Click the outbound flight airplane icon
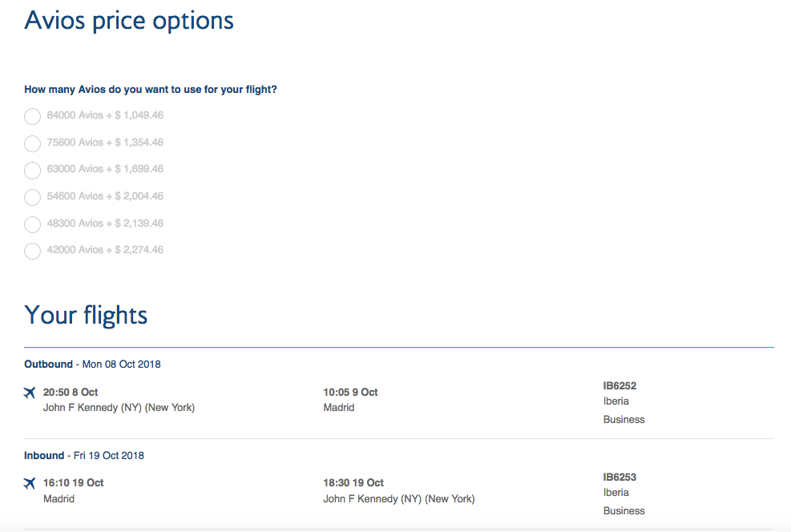 30,393
